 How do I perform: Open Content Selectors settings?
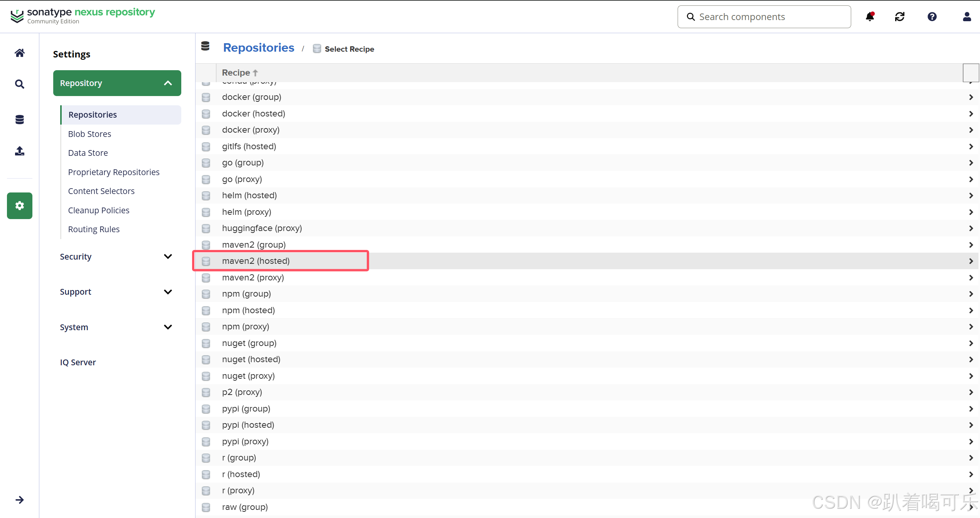click(101, 191)
